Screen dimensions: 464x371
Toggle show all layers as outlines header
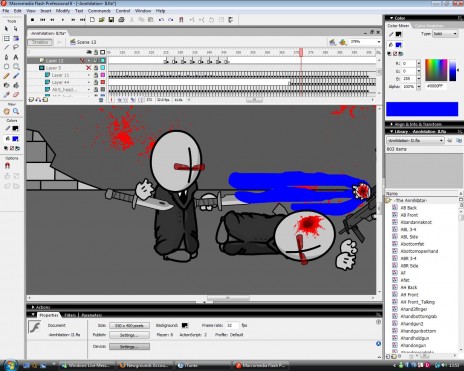pyautogui.click(x=103, y=52)
